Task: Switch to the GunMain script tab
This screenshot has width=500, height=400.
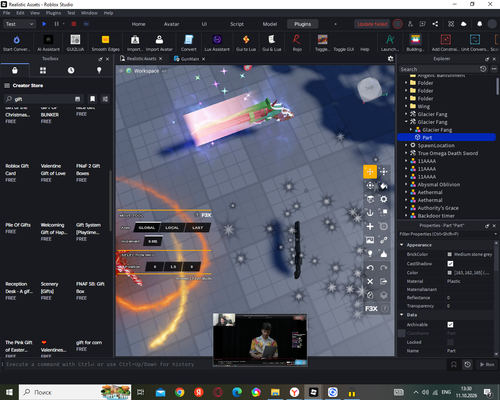Action: point(189,59)
